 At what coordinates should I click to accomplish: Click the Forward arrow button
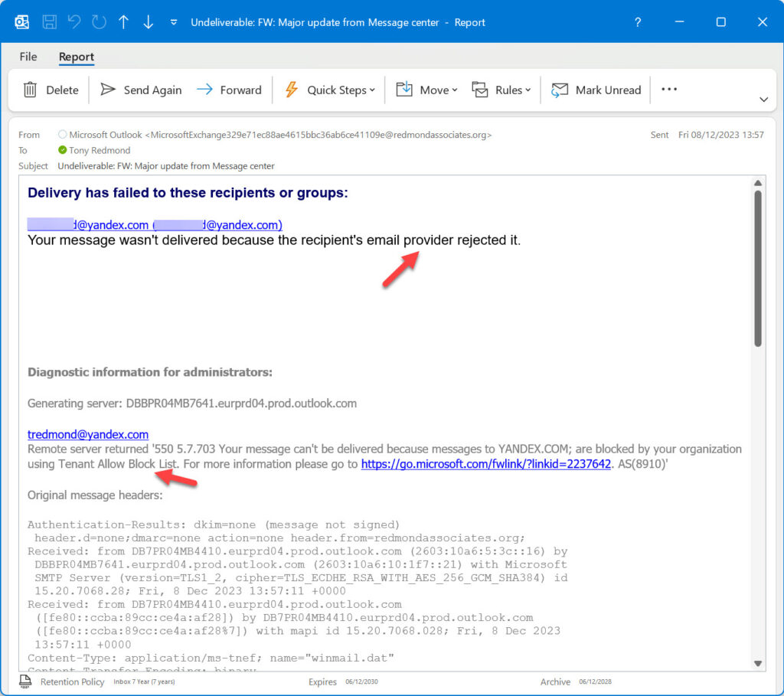coord(229,90)
